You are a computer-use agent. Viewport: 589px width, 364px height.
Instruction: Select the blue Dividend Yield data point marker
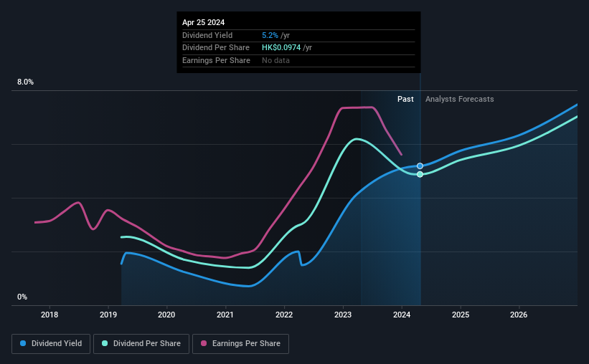(x=420, y=166)
